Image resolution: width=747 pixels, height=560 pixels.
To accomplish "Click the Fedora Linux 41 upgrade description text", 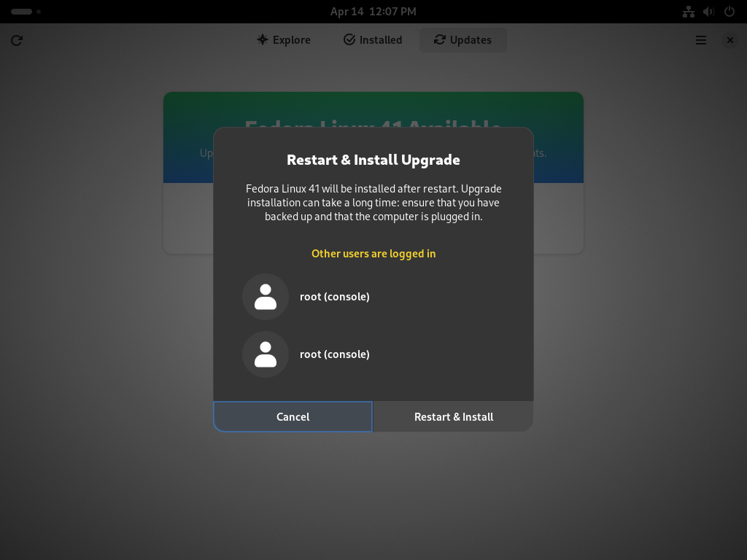I will coord(373,203).
